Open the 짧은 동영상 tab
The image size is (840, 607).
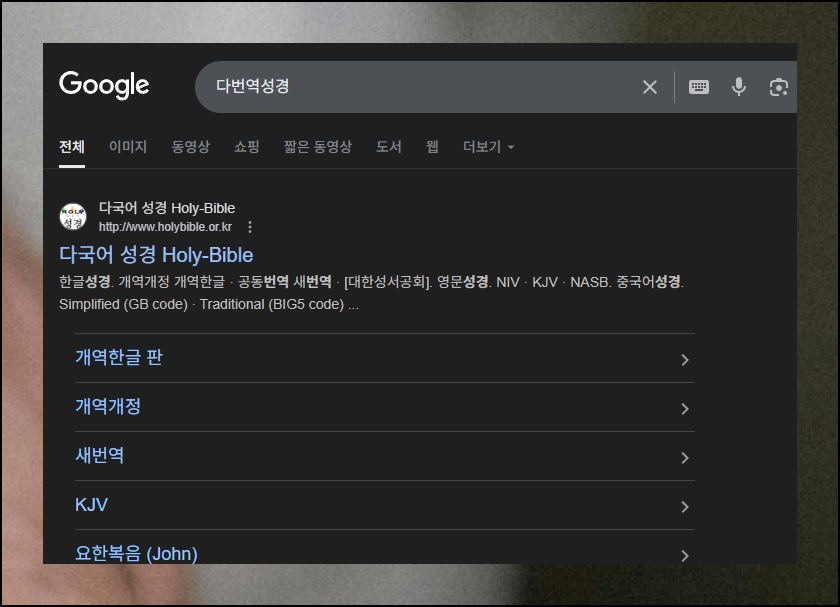coord(318,147)
